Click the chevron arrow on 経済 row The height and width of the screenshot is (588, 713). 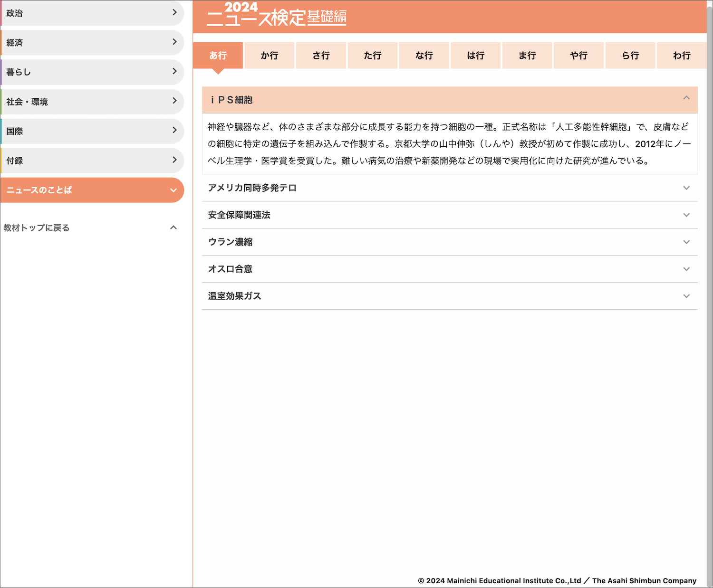[174, 42]
